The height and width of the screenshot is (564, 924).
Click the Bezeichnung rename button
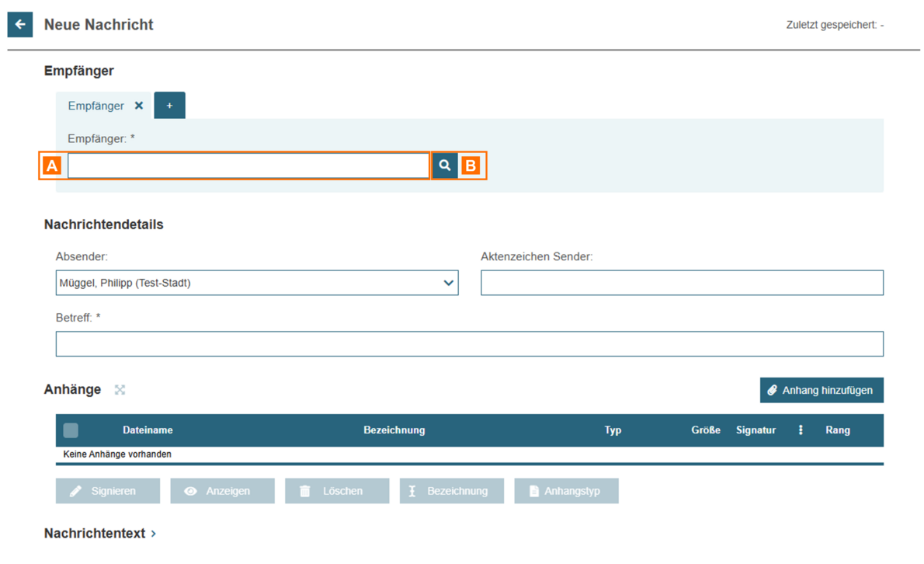(x=451, y=491)
